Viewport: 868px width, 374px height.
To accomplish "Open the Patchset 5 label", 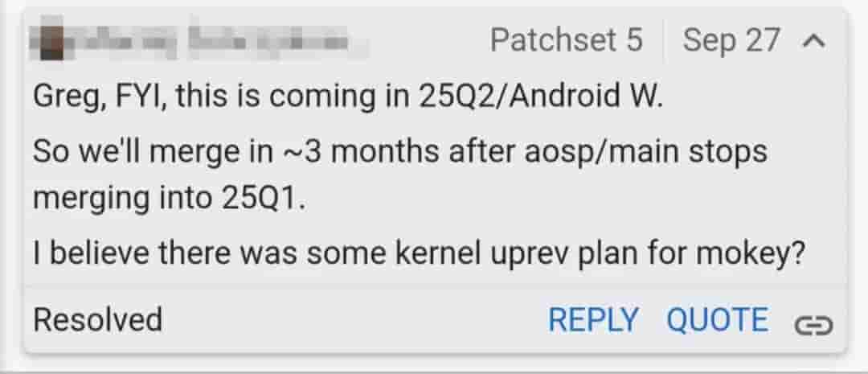I will click(567, 40).
